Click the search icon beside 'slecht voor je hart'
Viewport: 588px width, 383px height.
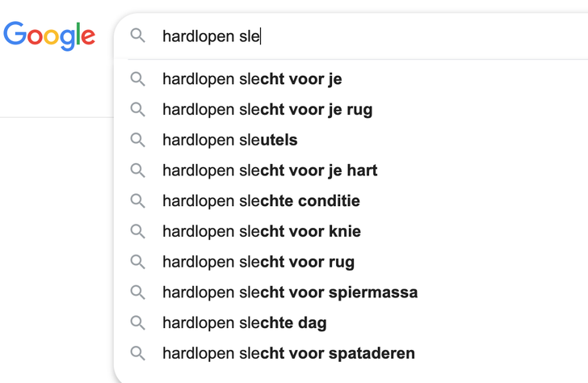(138, 170)
